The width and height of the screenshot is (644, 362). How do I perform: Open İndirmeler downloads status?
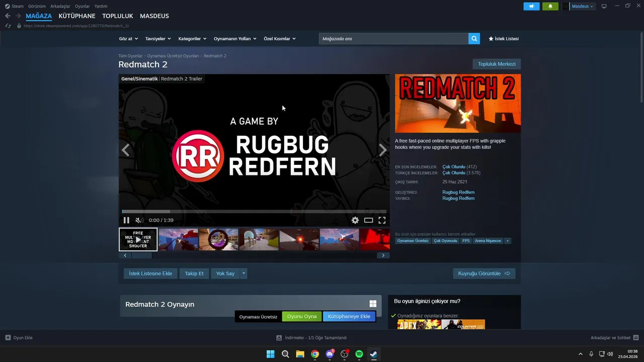pyautogui.click(x=311, y=338)
